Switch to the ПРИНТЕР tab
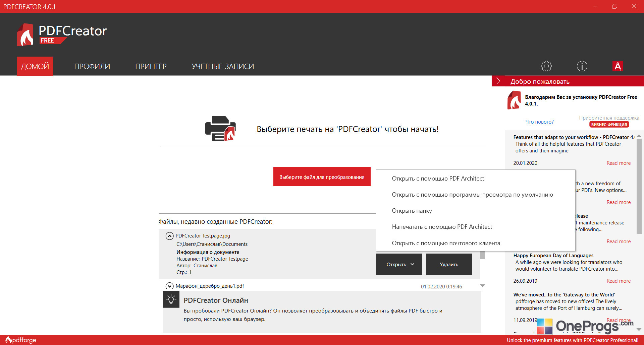This screenshot has width=644, height=345. coord(151,66)
